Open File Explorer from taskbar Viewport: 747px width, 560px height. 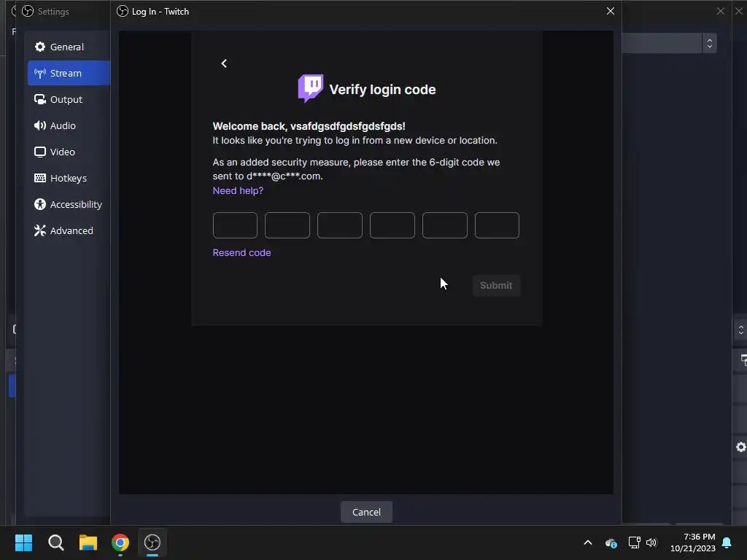88,542
